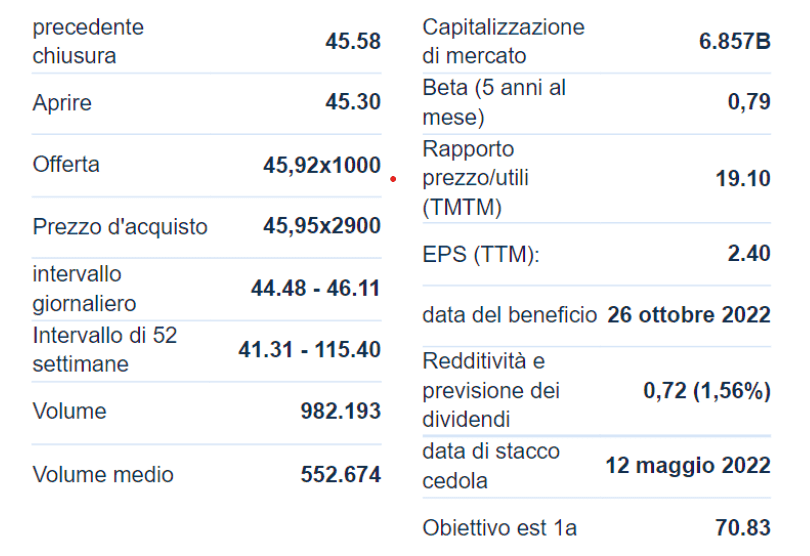Select the market cap value 6.857B
810x556 pixels.
[x=734, y=41]
